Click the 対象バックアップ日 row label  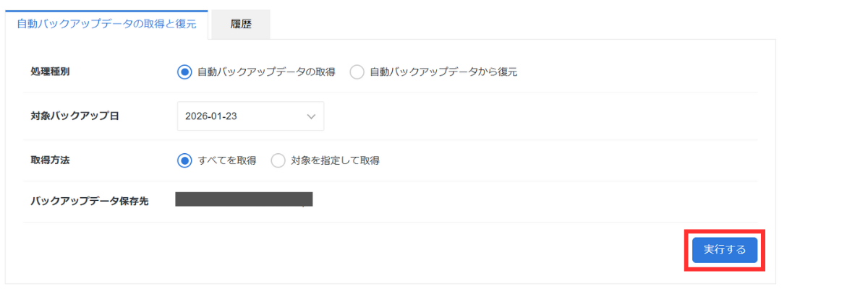(75, 116)
